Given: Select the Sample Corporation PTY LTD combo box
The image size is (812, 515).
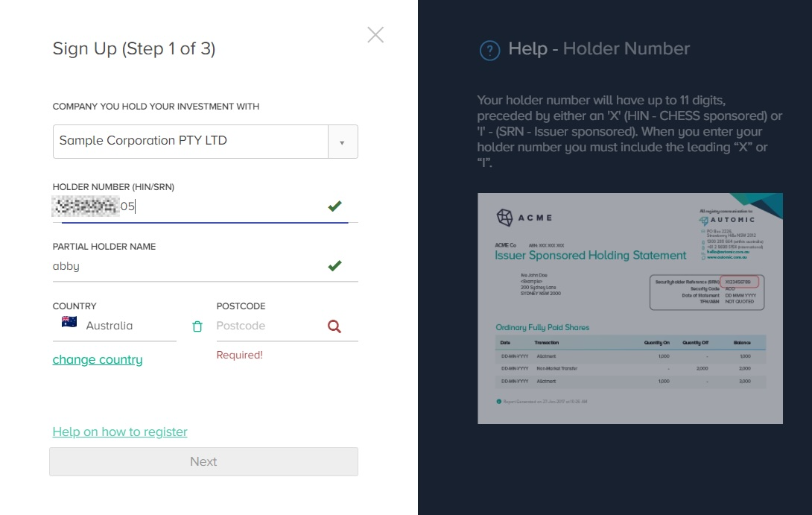Looking at the screenshot, I should pyautogui.click(x=205, y=142).
